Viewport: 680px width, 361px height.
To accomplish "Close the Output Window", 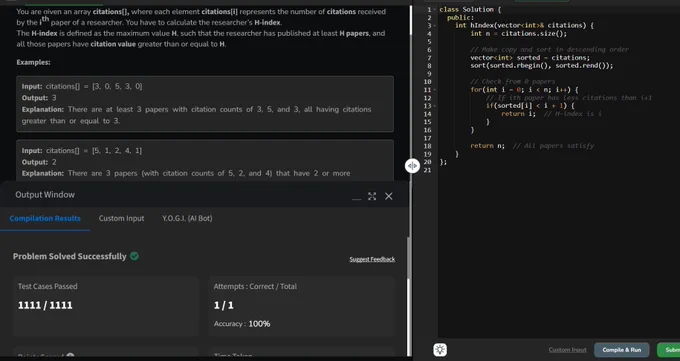I will 389,196.
